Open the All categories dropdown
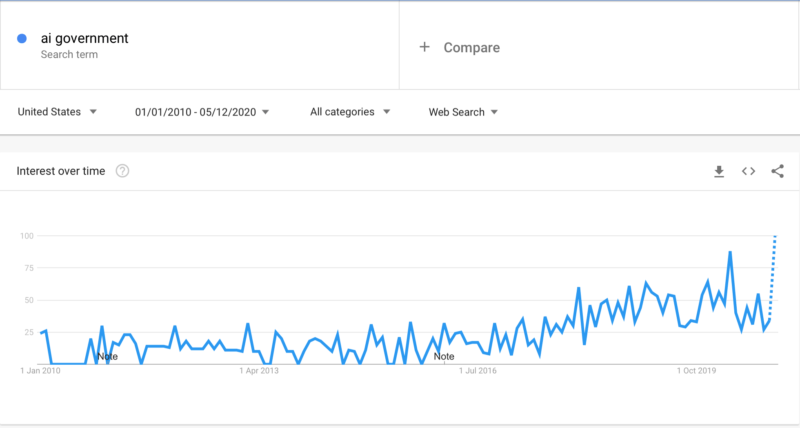Screen dimensions: 800x428 point(350,112)
